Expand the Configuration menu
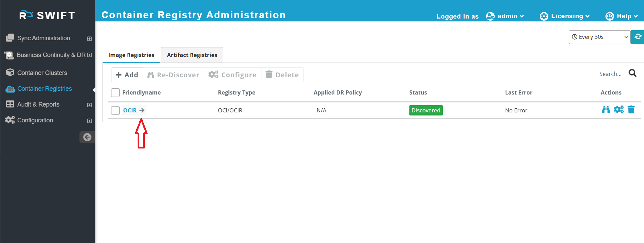The height and width of the screenshot is (243, 644). (x=89, y=121)
